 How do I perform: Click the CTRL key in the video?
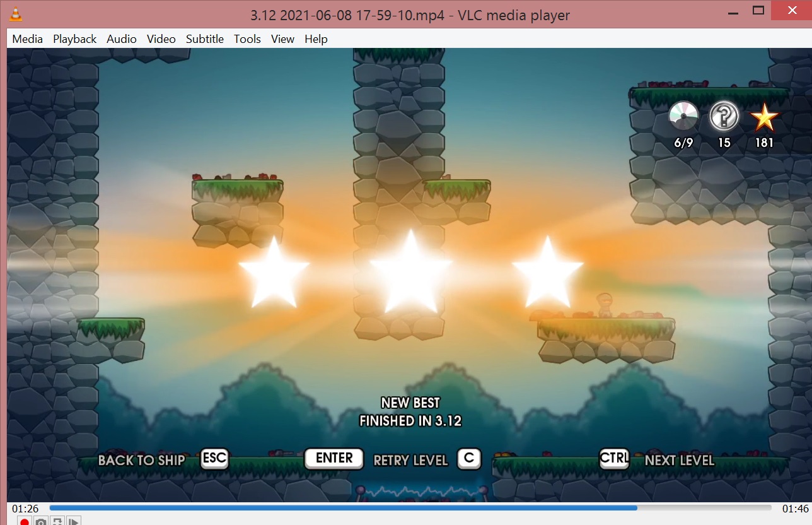pos(614,459)
